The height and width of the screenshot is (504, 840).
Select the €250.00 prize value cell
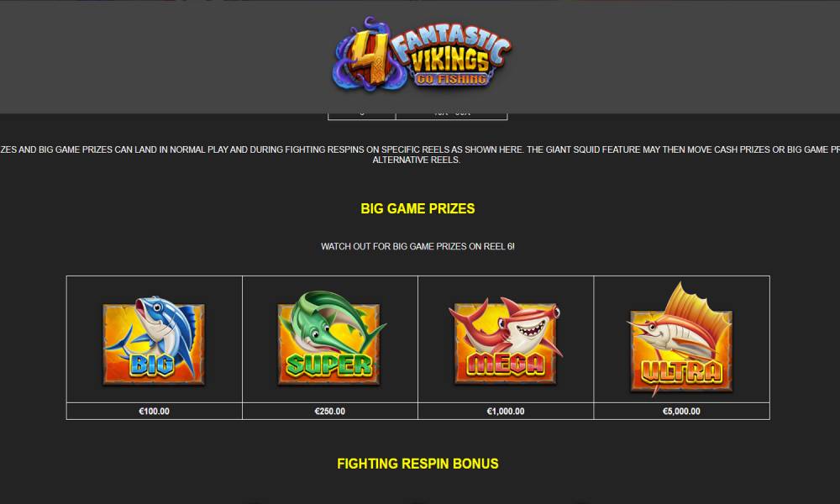(330, 412)
